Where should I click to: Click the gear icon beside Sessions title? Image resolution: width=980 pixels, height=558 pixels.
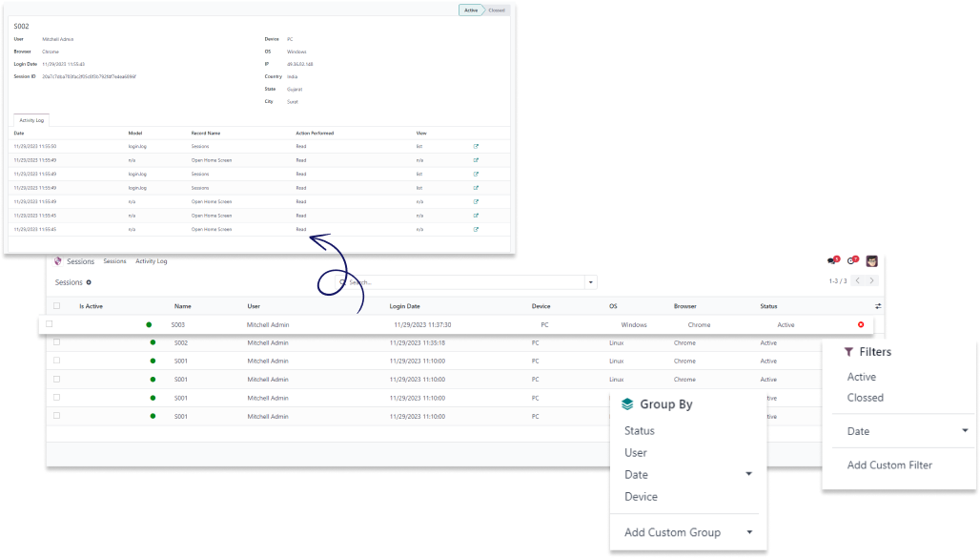[x=89, y=282]
